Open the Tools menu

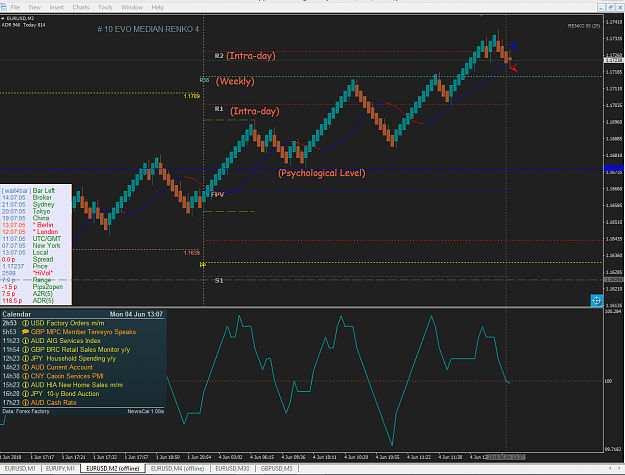[105, 7]
